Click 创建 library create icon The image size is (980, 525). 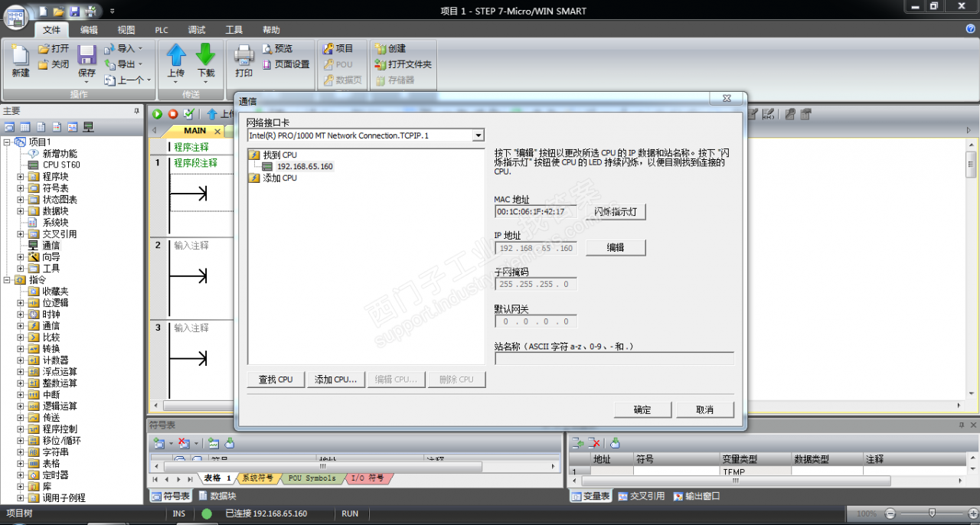tap(381, 48)
